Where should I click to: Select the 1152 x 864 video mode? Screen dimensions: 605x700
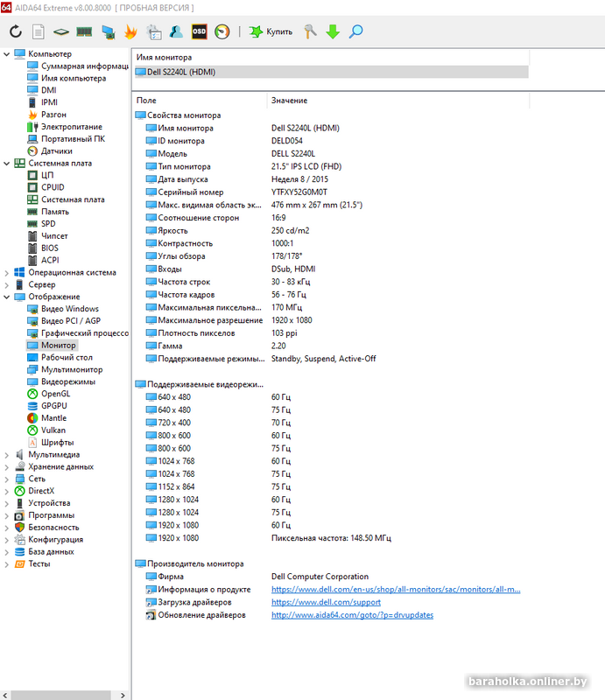click(x=332, y=487)
